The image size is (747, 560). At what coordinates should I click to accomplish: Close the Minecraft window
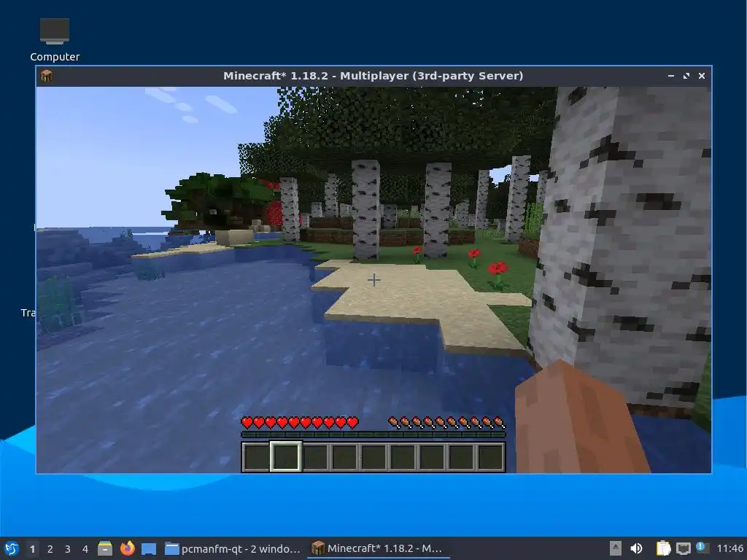pyautogui.click(x=701, y=76)
